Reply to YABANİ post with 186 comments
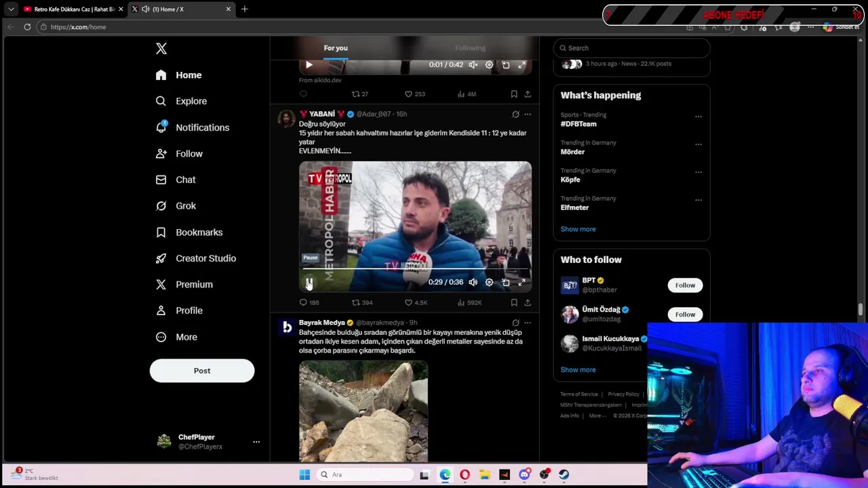868x488 pixels. coord(309,303)
